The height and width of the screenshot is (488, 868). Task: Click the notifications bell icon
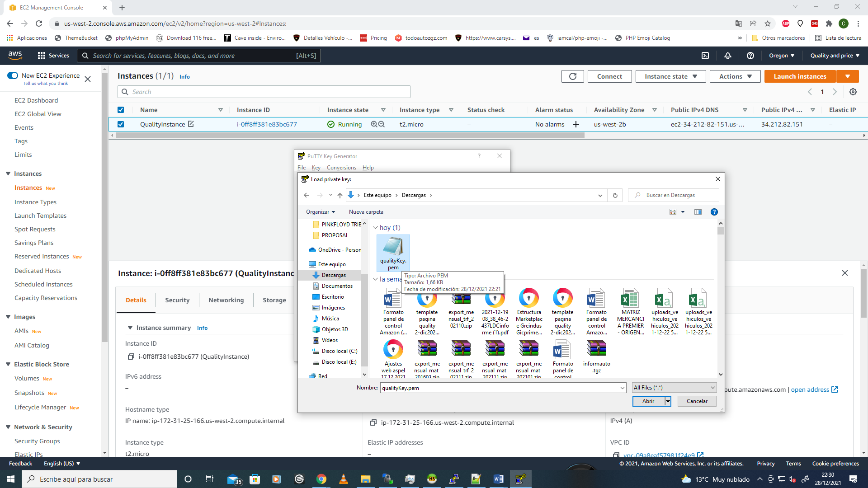[x=727, y=56]
